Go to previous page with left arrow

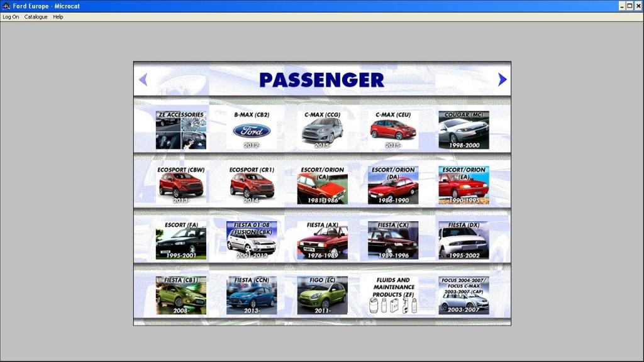click(143, 80)
